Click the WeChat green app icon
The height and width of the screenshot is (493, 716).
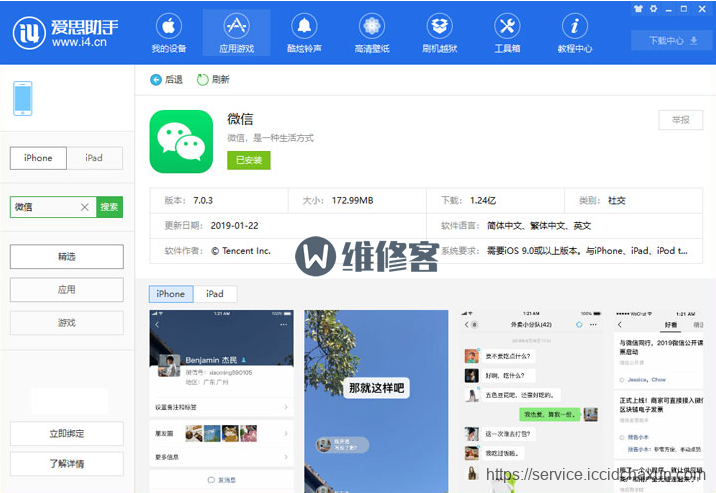pyautogui.click(x=181, y=142)
